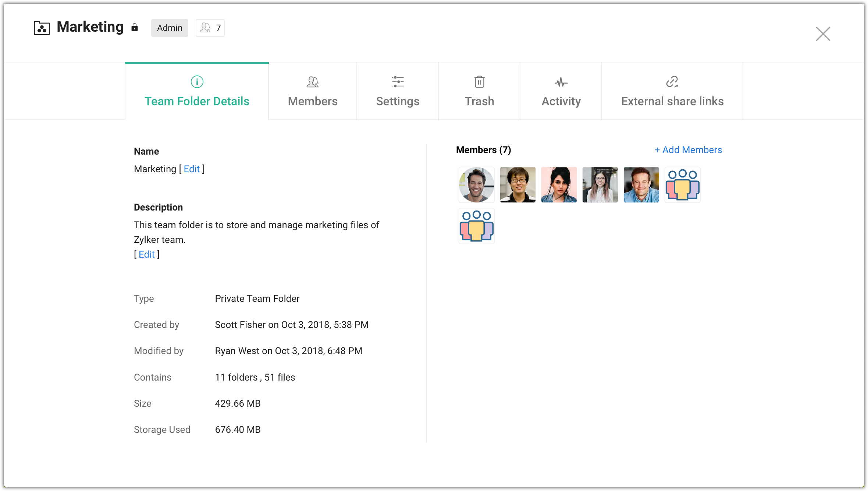
Task: Click the 7 members count badge
Action: (210, 28)
